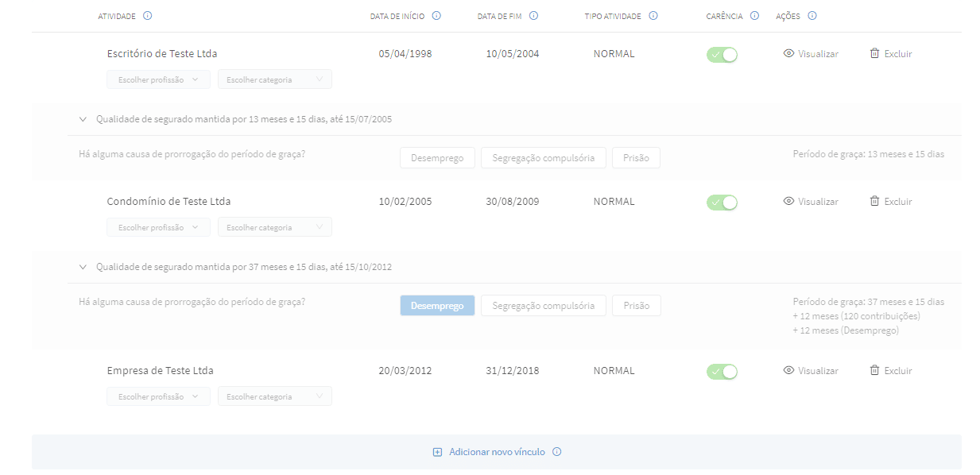Image resolution: width=980 pixels, height=475 pixels.
Task: Click info icon next to AÇÕES header
Action: (x=812, y=16)
